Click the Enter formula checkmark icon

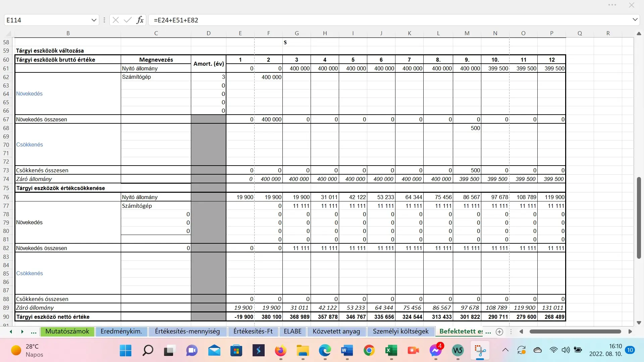pyautogui.click(x=127, y=20)
